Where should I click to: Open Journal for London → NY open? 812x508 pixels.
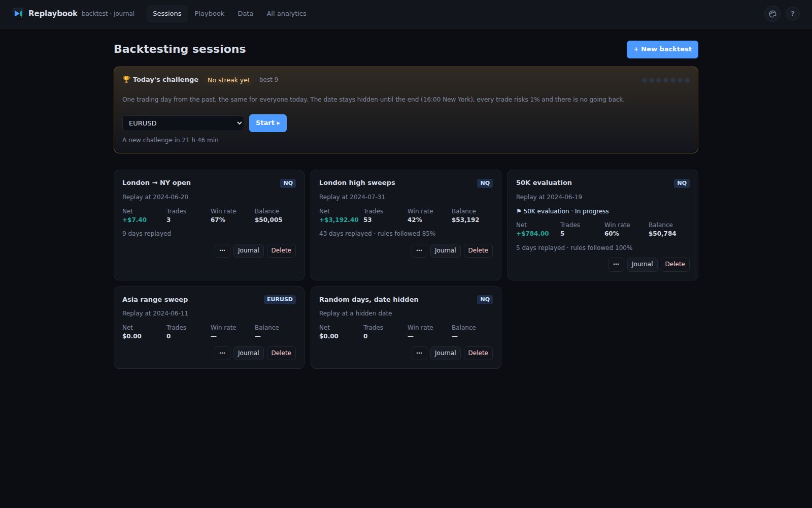point(248,250)
